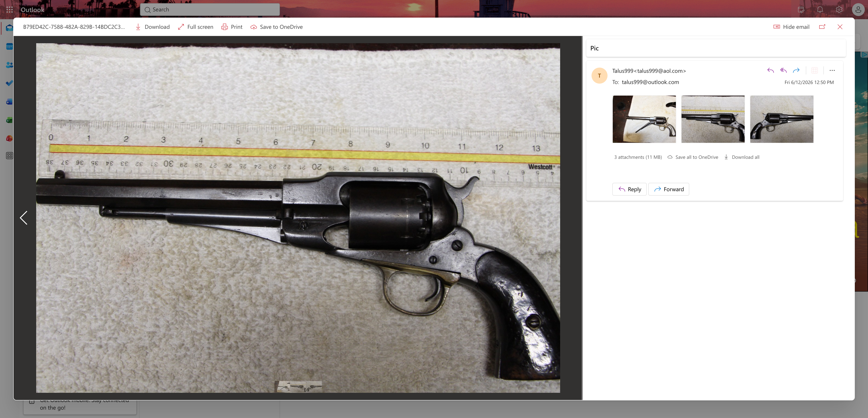This screenshot has height=418, width=868.
Task: Go to the previous image arrow
Action: [x=24, y=218]
